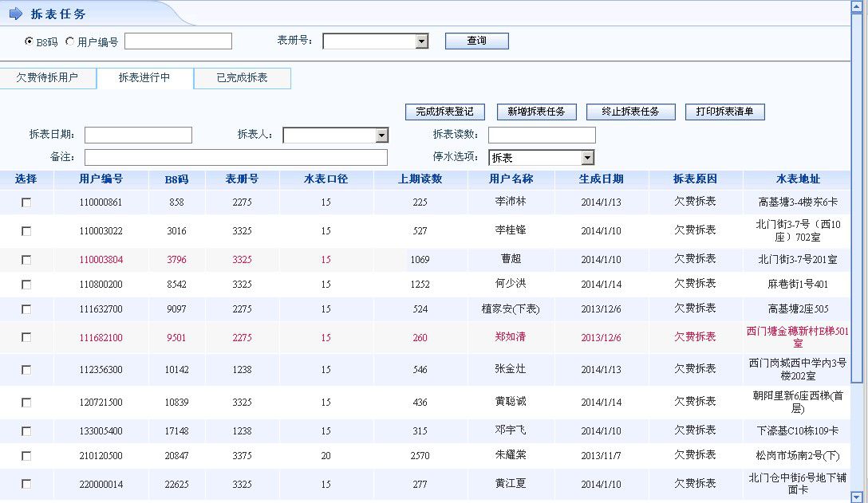Image resolution: width=868 pixels, height=503 pixels.
Task: Select the 用户编号 radio button
Action: 69,41
